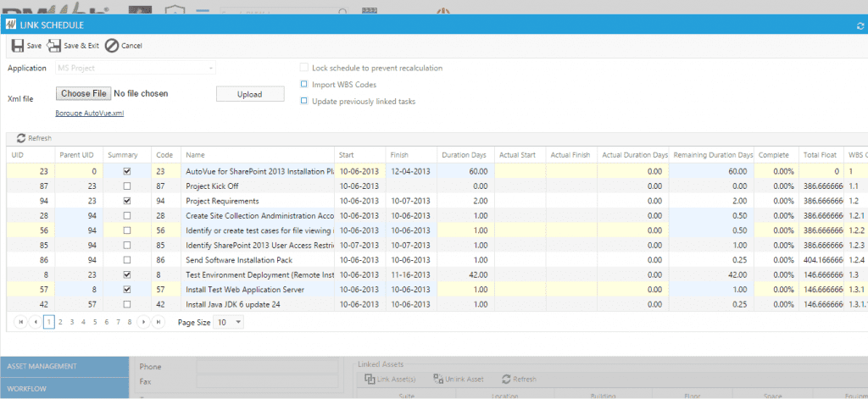Go to the first page of results
Image resolution: width=868 pixels, height=399 pixels.
click(x=20, y=322)
